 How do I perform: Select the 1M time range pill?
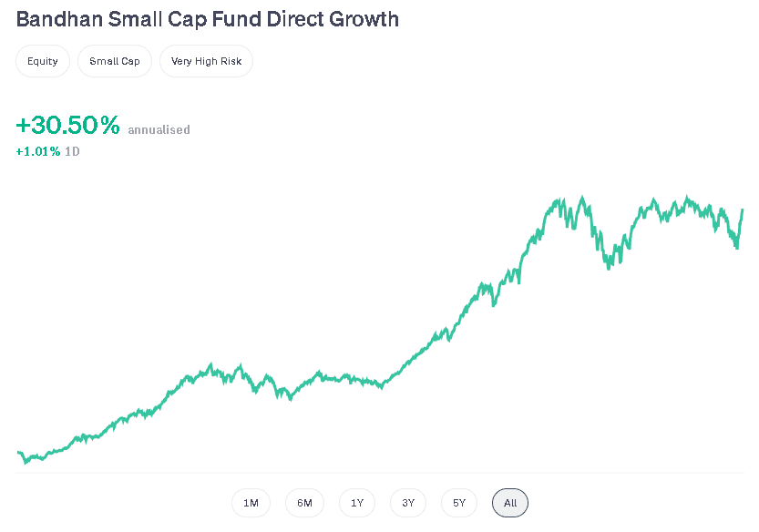point(251,502)
